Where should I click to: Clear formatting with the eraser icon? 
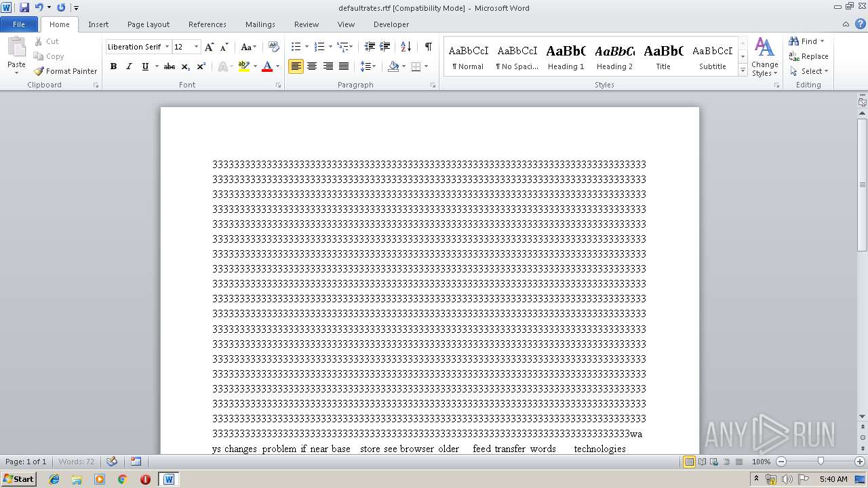coord(274,47)
